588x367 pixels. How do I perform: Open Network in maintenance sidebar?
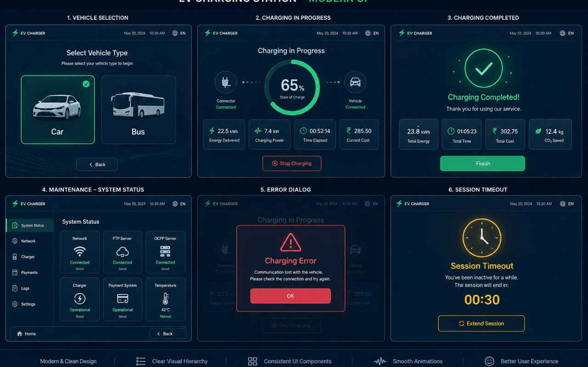pos(24,241)
